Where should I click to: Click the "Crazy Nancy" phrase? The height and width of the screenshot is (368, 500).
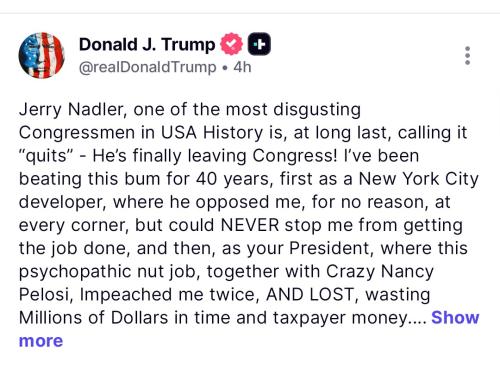[x=380, y=272]
